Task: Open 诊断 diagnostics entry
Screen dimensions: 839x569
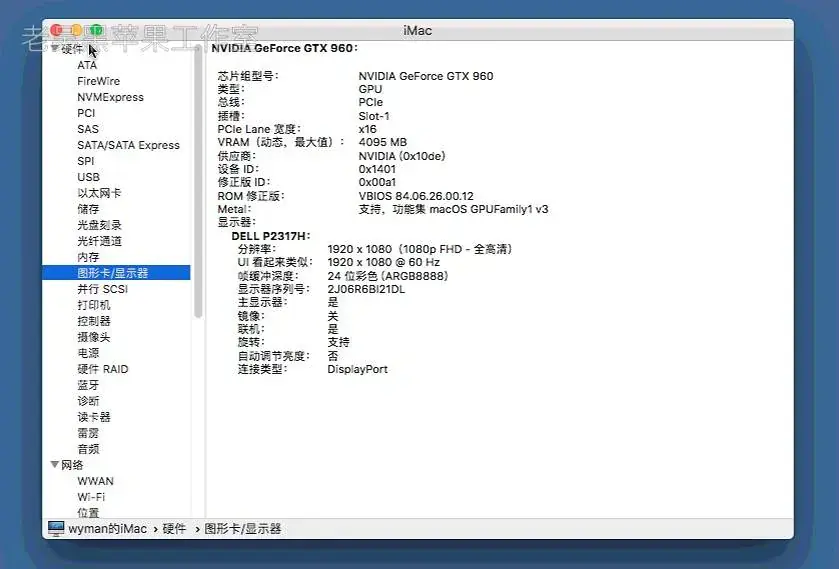Action: coord(88,401)
